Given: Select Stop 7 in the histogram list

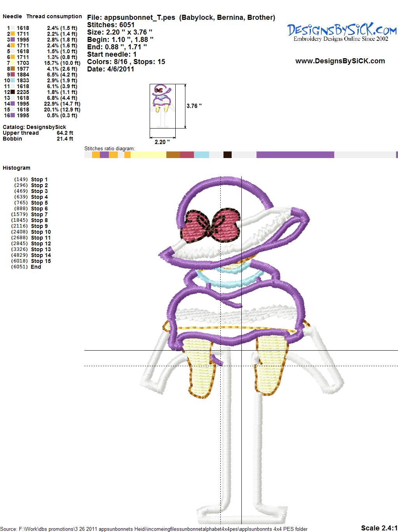Looking at the screenshot, I should pyautogui.click(x=39, y=214).
